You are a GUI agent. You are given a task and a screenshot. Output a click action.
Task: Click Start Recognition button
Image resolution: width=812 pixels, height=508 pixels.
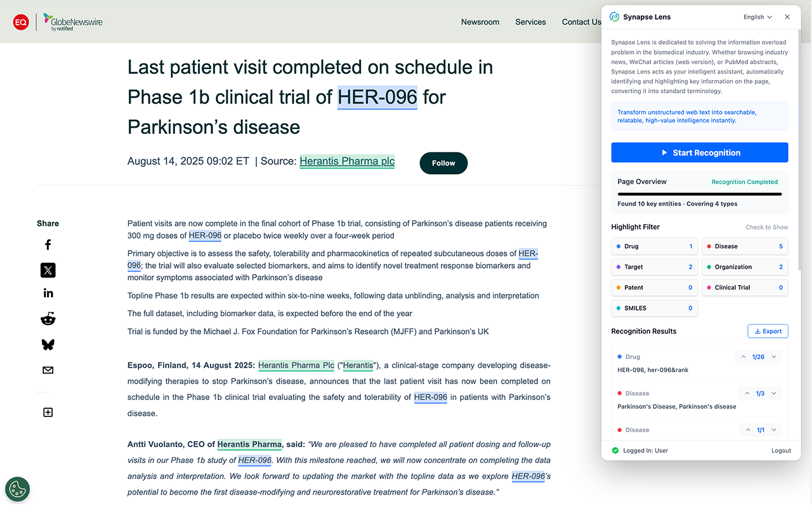[x=700, y=152]
